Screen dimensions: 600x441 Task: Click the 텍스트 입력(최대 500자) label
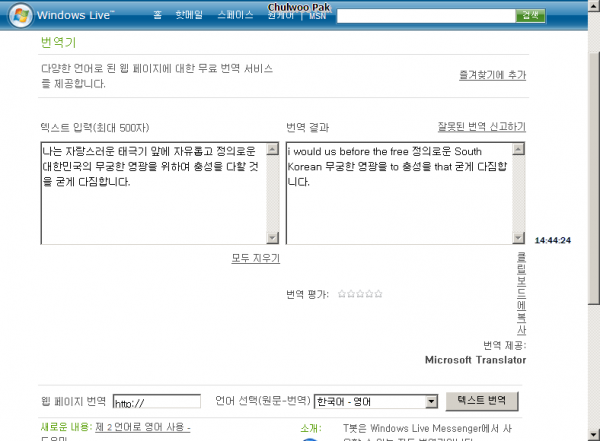(95, 127)
